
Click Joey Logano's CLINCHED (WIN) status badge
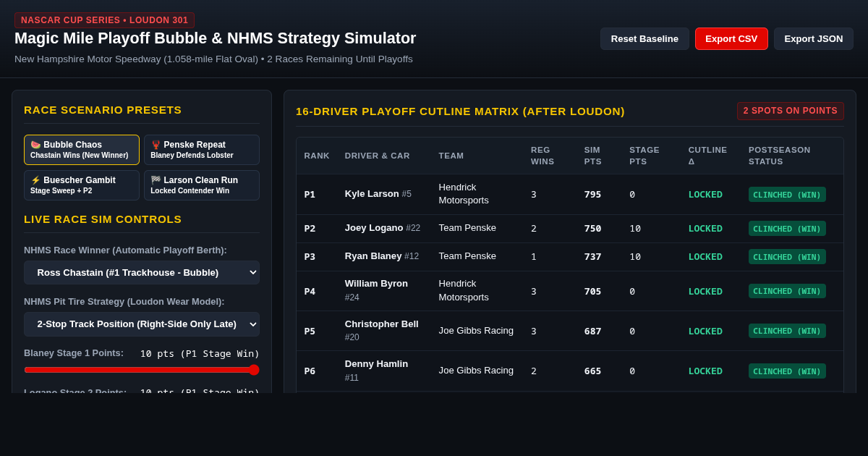pyautogui.click(x=787, y=229)
